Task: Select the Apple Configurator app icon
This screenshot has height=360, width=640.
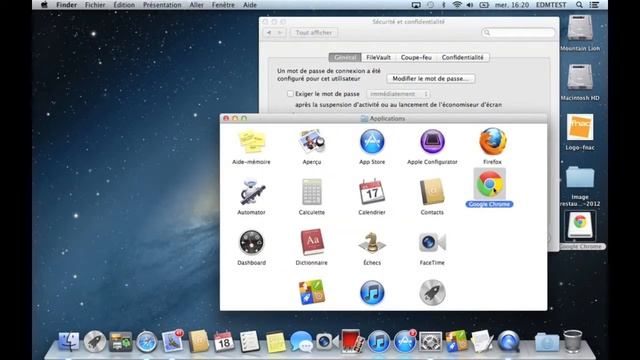Action: tap(432, 142)
